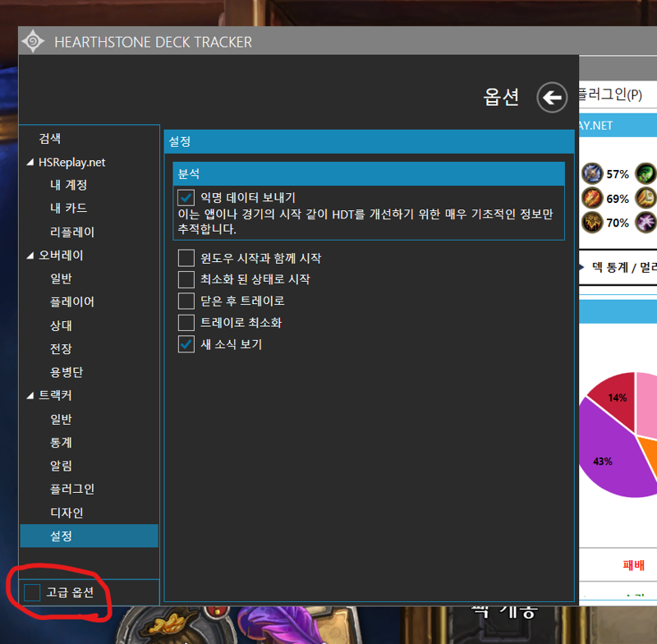
Task: Expand the 덱 통계 section in background window
Action: 581,267
